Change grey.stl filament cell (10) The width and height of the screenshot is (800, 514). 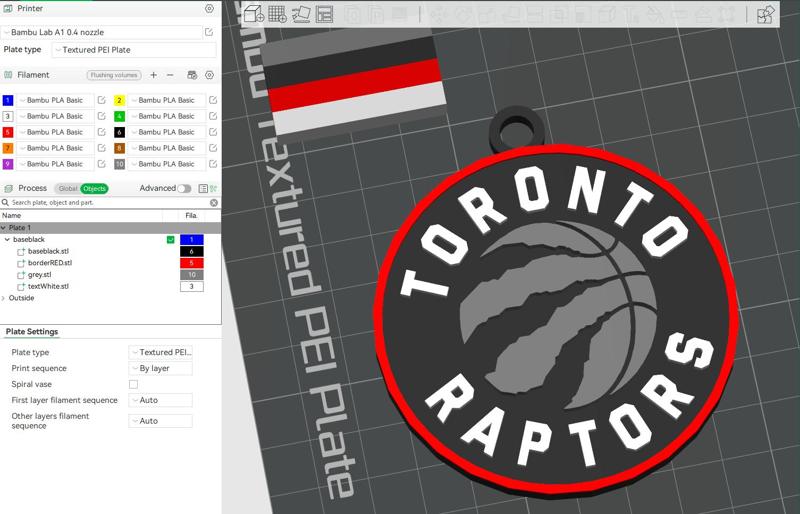[192, 275]
